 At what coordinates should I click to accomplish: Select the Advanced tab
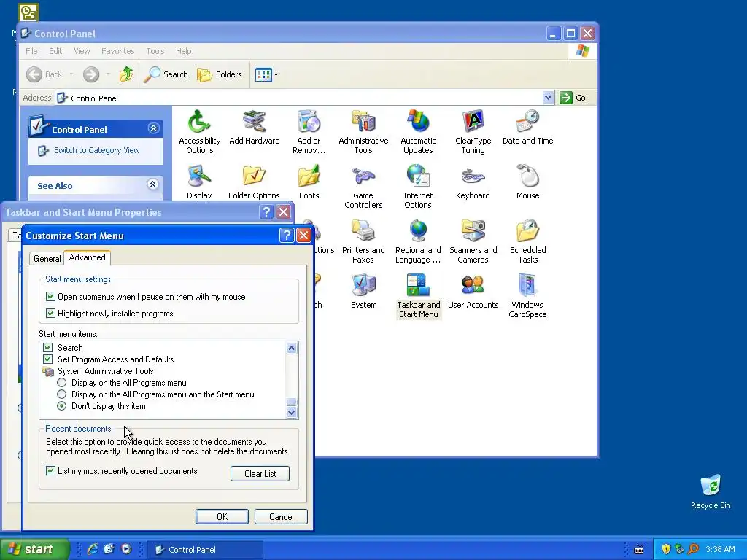[88, 257]
